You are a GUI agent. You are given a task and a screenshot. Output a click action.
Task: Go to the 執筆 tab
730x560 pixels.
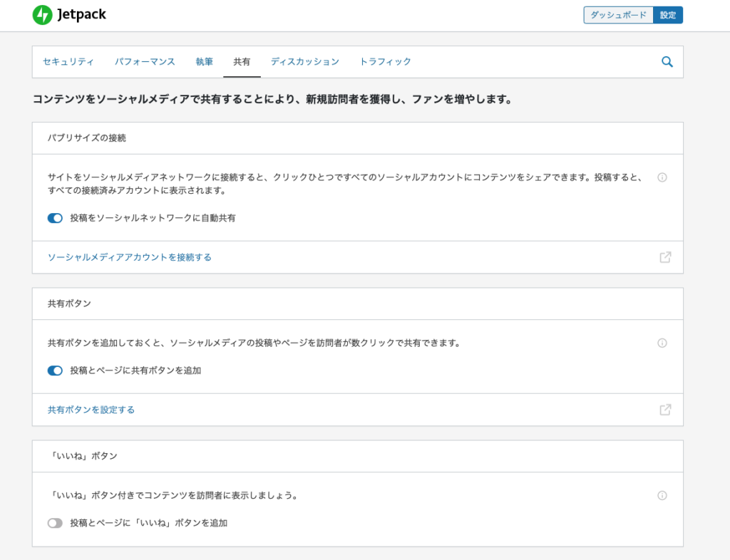tap(204, 62)
